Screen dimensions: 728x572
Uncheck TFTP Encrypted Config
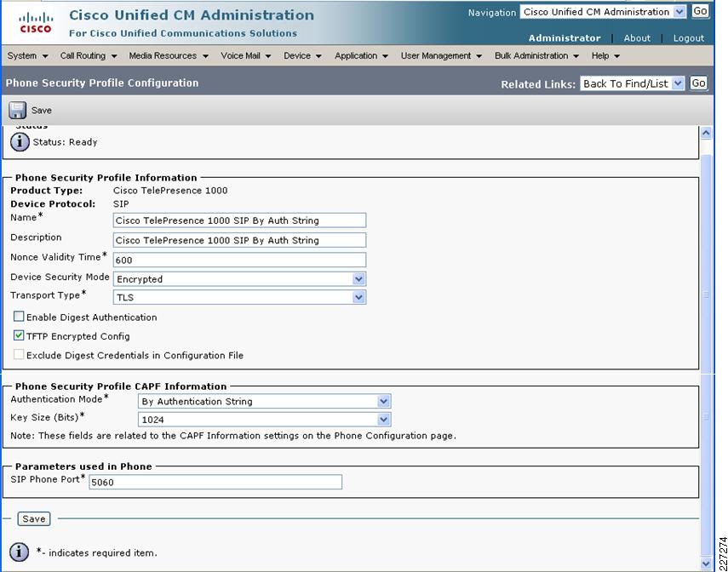point(19,335)
